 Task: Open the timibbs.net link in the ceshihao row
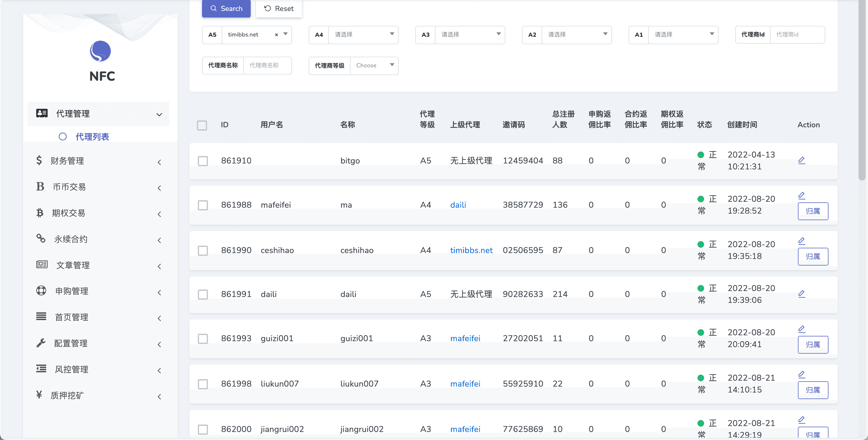point(471,250)
